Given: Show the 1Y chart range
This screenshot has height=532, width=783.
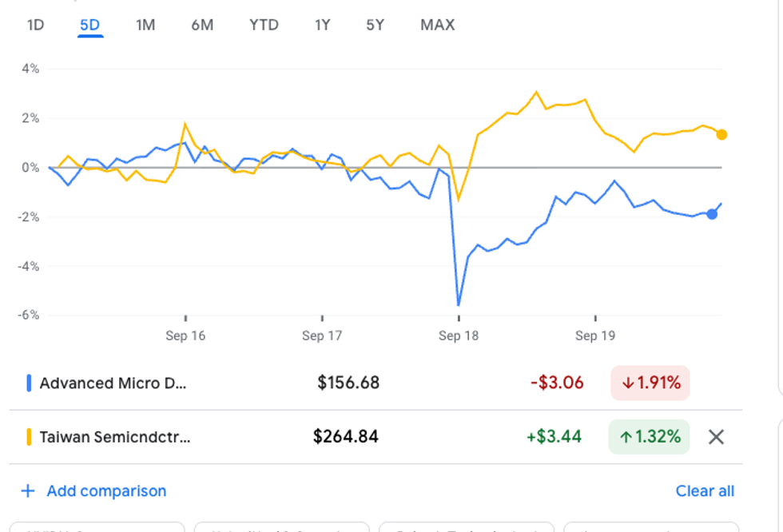Looking at the screenshot, I should pyautogui.click(x=322, y=25).
